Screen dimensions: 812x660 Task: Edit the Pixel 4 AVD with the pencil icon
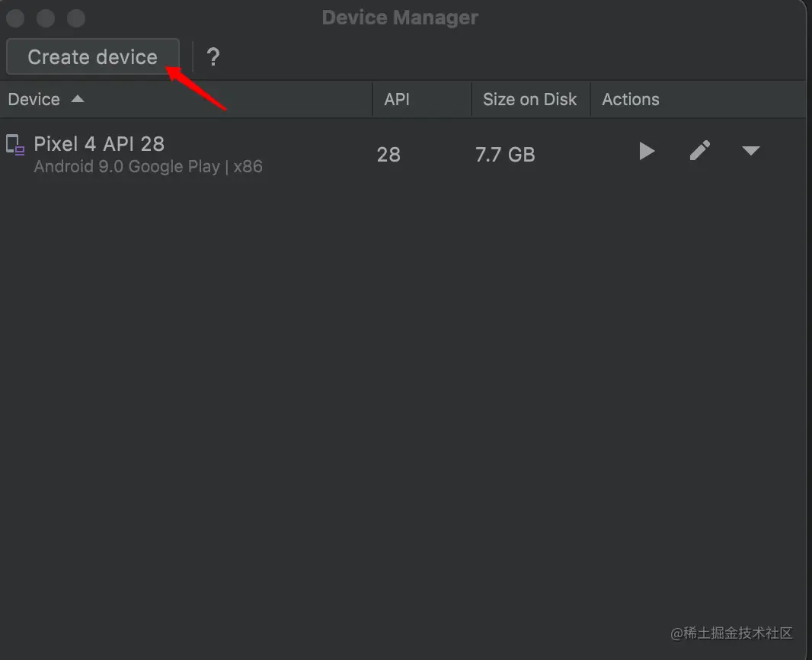point(699,151)
